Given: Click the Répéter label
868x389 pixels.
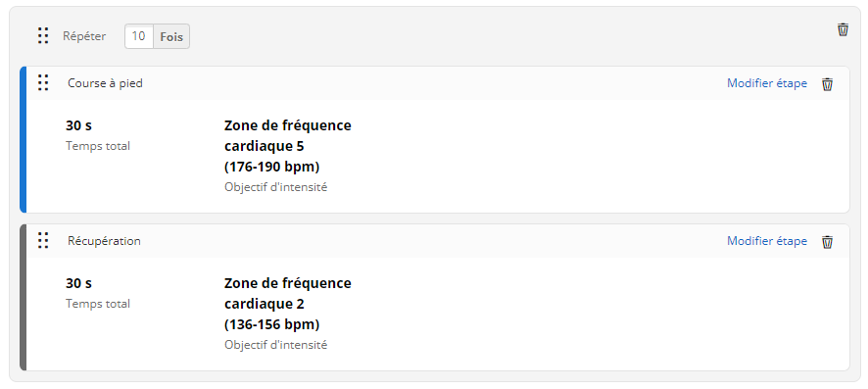Looking at the screenshot, I should tap(84, 36).
